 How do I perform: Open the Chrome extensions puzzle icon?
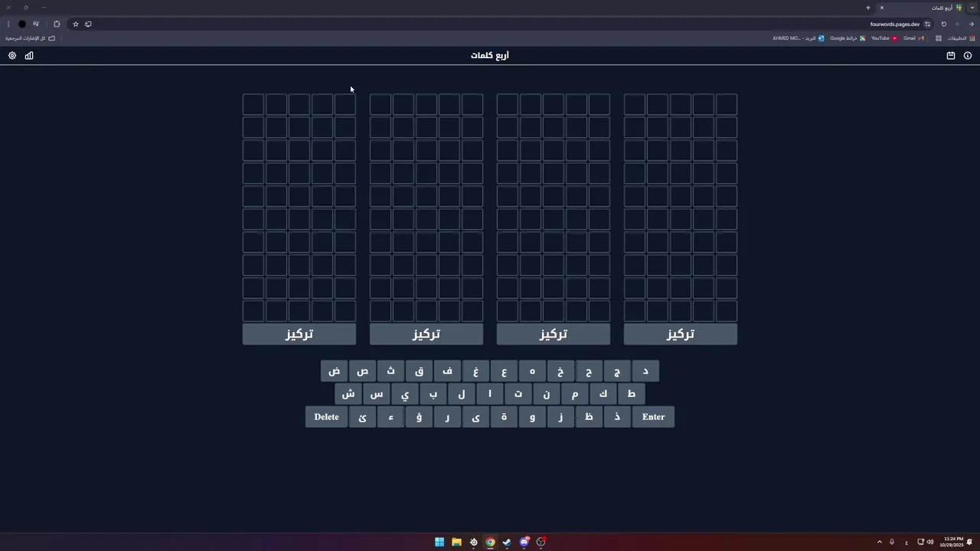[57, 24]
